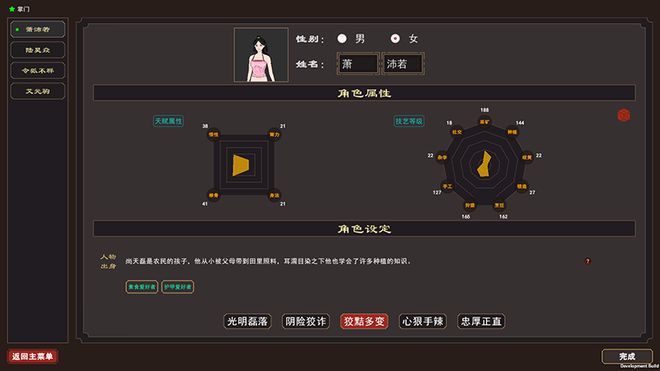Click the 返回主菜单 return button
Screen dimensions: 660x371
point(32,356)
